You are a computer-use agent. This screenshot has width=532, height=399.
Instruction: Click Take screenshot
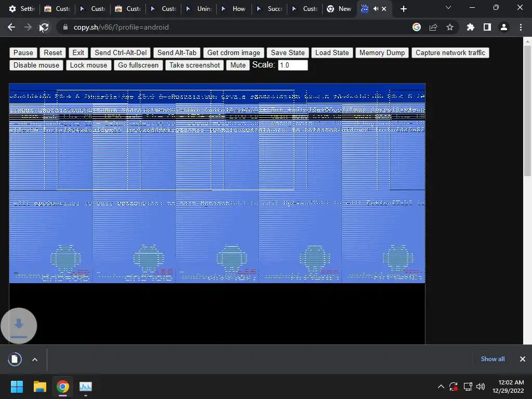click(x=194, y=65)
